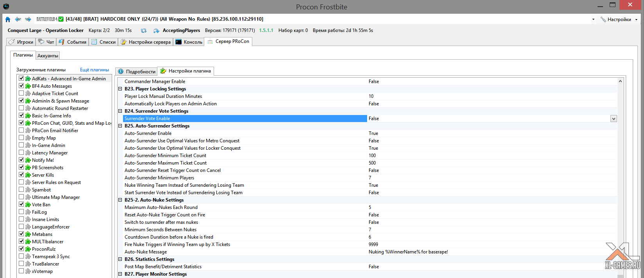The height and width of the screenshot is (278, 644).
Task: Click the refresh icon beside the round timer
Action: coord(144,30)
